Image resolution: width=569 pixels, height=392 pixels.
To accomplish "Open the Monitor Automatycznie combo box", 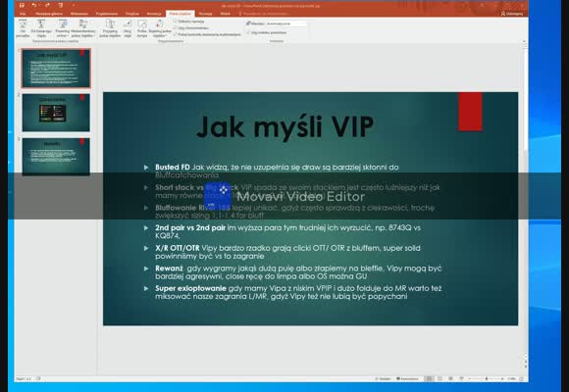I will click(x=285, y=24).
